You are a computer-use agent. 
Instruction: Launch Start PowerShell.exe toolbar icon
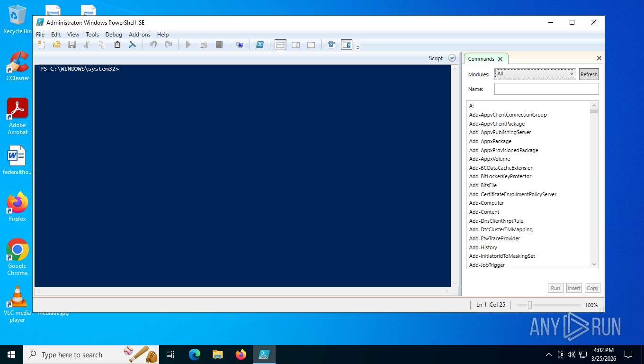click(260, 45)
